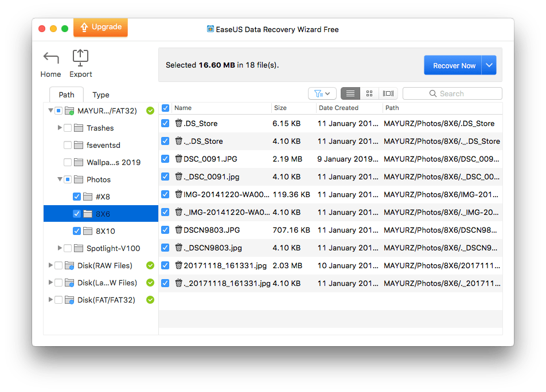Select the Path tab
The image size is (546, 392).
tap(67, 95)
